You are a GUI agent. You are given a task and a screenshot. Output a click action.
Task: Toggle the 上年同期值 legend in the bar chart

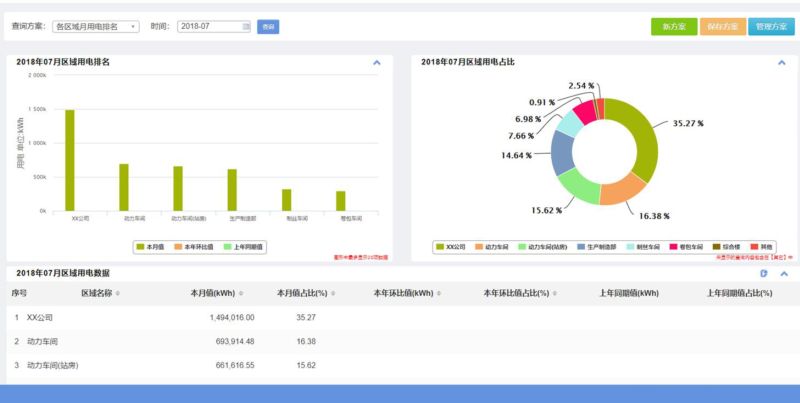point(244,246)
